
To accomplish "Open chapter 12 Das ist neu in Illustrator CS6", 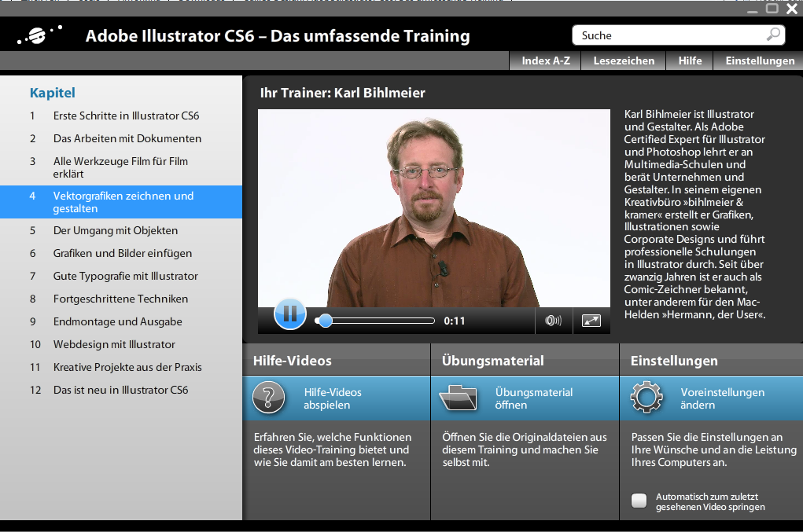I will [x=121, y=390].
